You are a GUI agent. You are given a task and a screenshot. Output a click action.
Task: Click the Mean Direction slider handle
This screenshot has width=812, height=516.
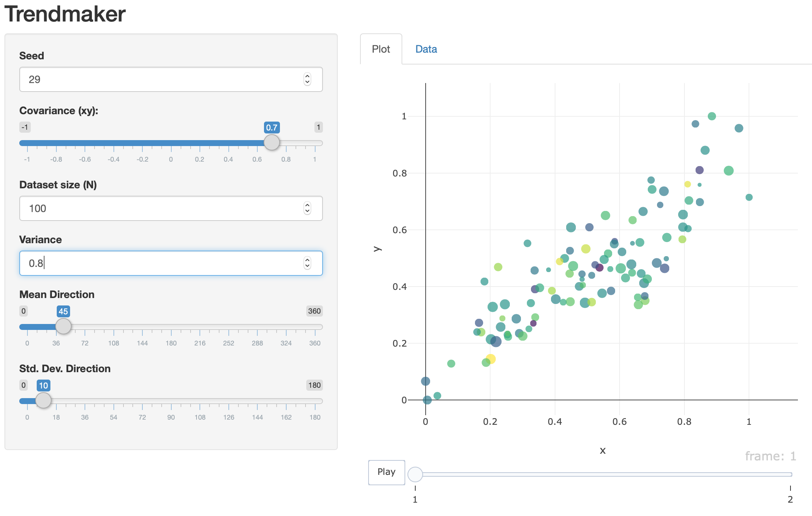[63, 327]
